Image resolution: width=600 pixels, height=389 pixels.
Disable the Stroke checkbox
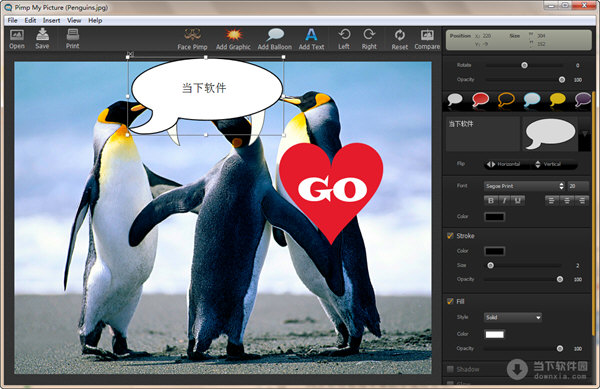450,236
